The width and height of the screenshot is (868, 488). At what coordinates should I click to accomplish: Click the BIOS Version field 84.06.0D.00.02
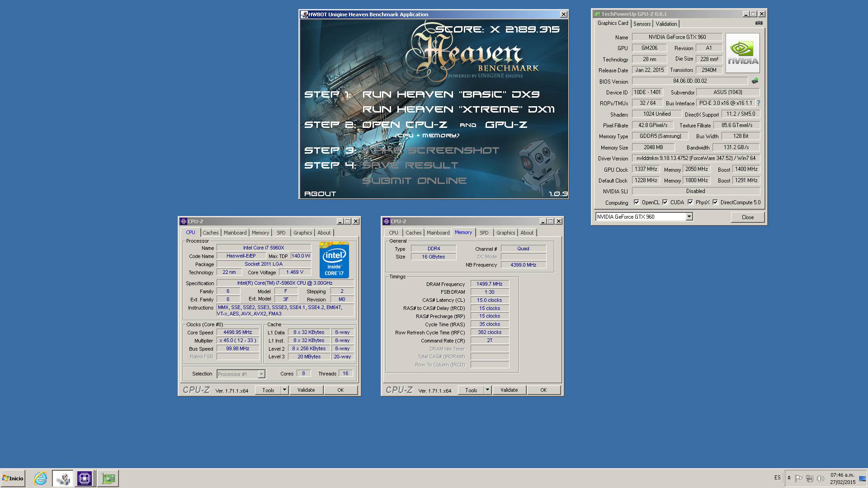(690, 81)
